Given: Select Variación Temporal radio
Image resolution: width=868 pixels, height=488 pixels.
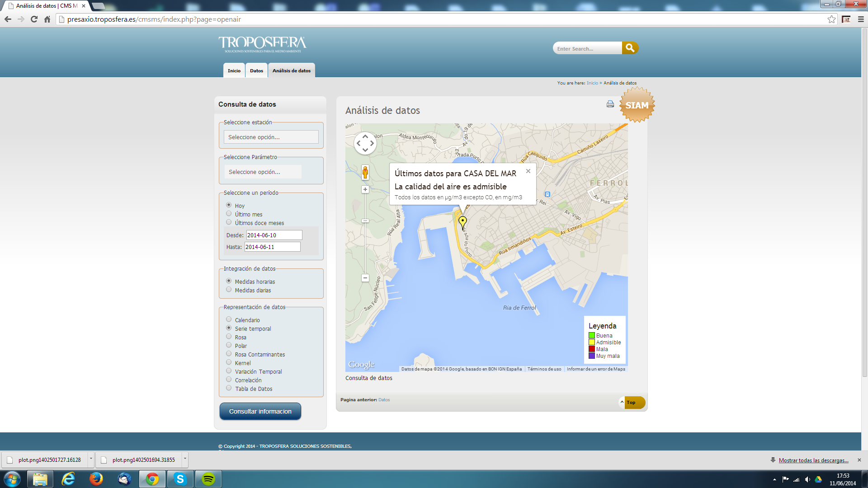Looking at the screenshot, I should pos(229,371).
